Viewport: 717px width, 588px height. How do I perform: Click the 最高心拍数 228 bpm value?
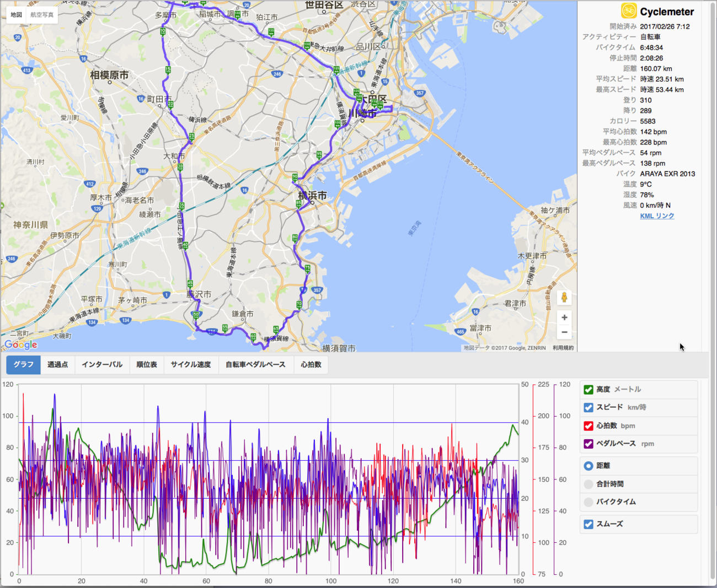pyautogui.click(x=653, y=143)
